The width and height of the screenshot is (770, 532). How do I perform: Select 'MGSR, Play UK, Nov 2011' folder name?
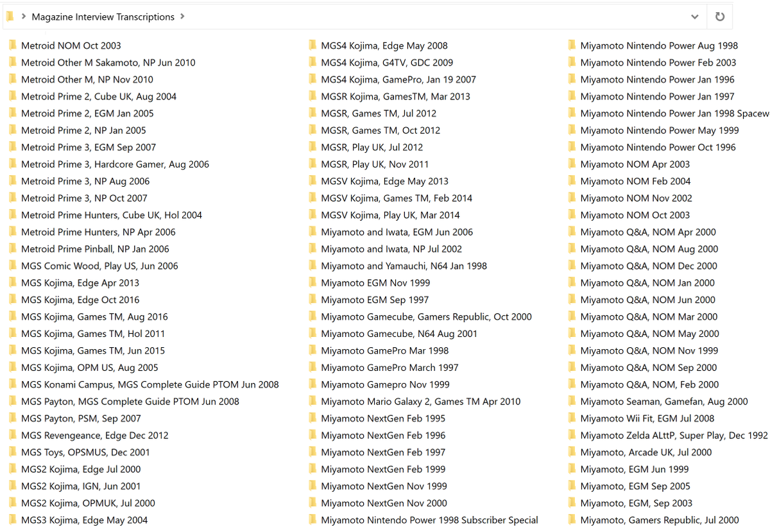375,164
